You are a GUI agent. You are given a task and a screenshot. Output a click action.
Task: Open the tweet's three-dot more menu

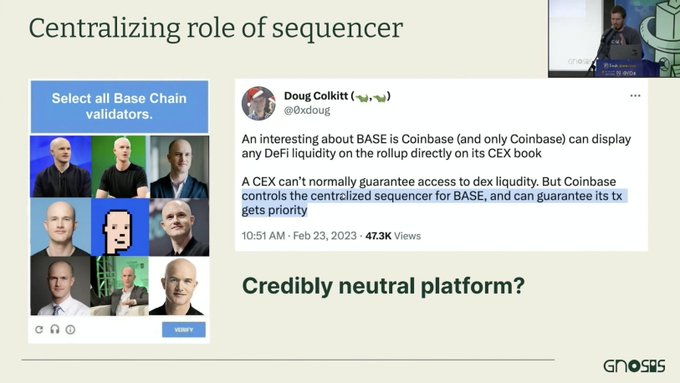pos(635,96)
